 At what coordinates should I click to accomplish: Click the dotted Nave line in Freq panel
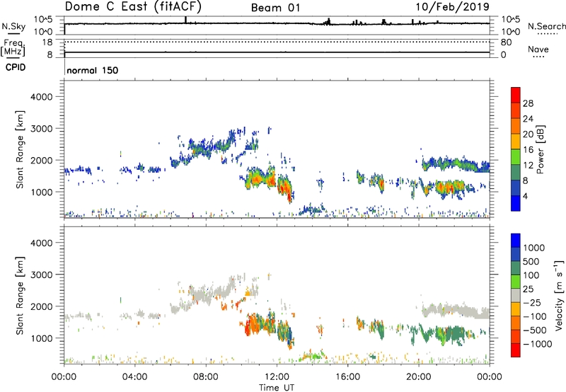click(277, 42)
